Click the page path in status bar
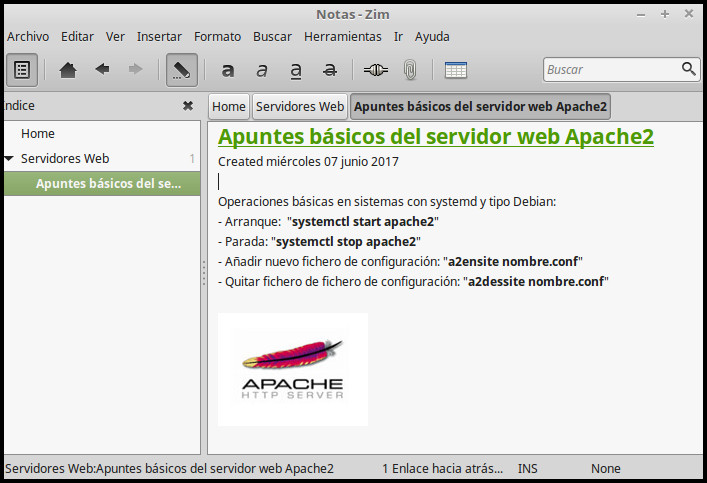The image size is (707, 483). click(x=170, y=469)
